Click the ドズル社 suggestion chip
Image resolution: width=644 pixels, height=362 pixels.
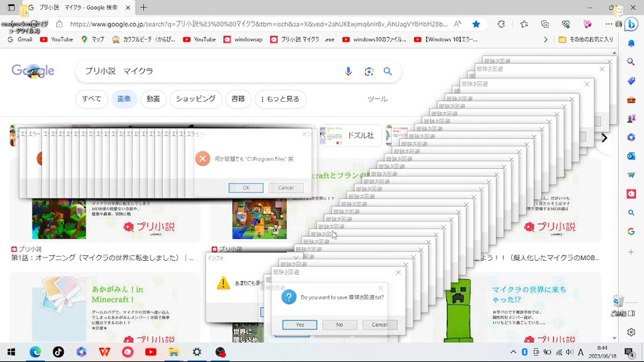click(x=352, y=135)
